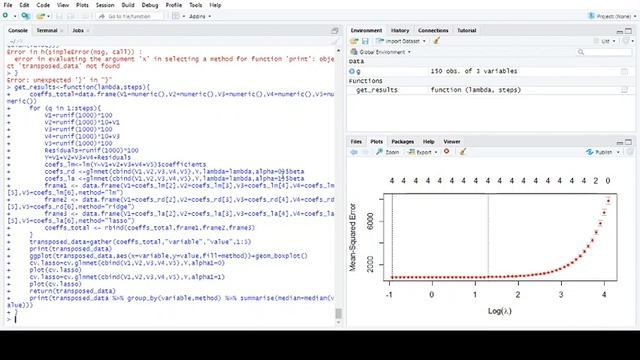Open the Tools menu

coord(196,5)
